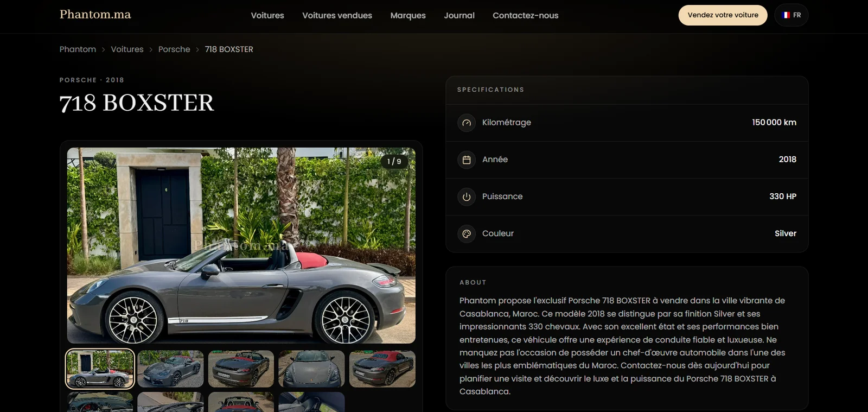Open the head-on front hood thumbnail
The width and height of the screenshot is (868, 412).
(311, 369)
